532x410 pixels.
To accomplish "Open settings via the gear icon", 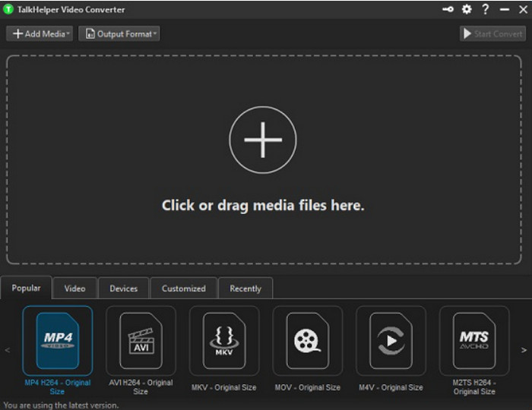I will (467, 9).
